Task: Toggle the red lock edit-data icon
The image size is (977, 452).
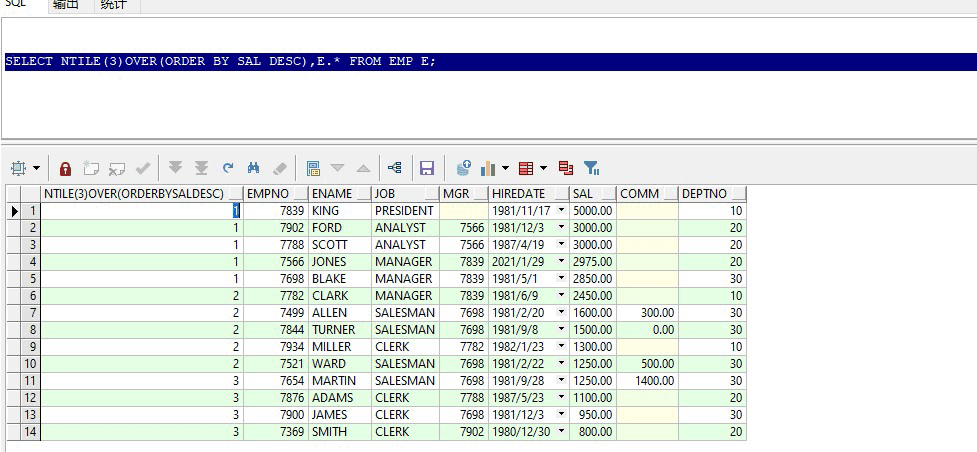Action: pyautogui.click(x=65, y=169)
